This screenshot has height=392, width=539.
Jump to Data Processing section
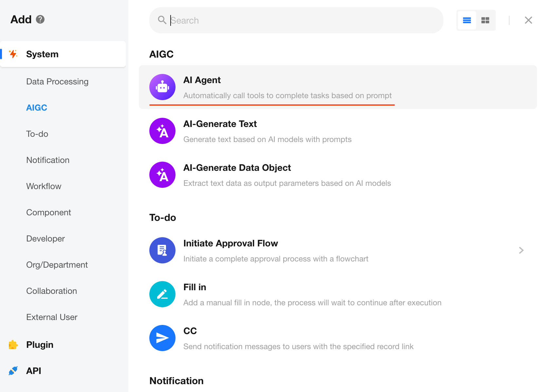(x=57, y=81)
